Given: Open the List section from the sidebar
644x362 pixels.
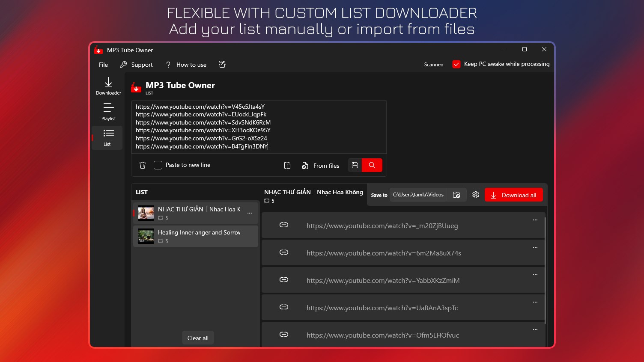Looking at the screenshot, I should click(x=107, y=138).
